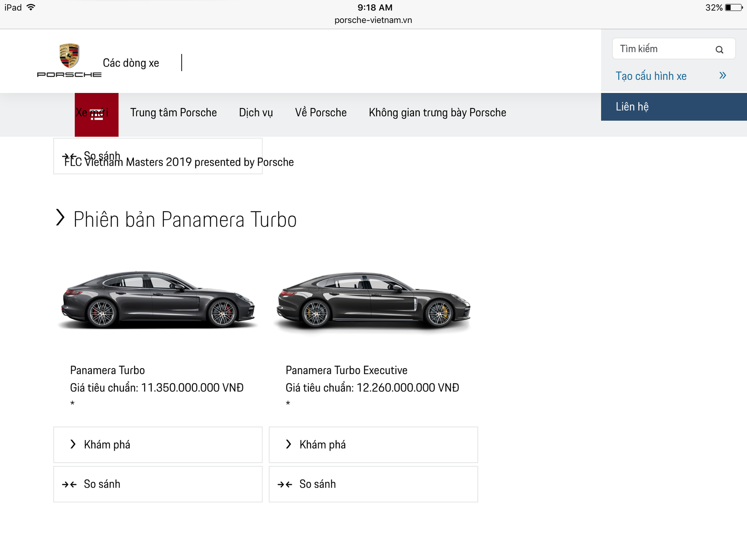Viewport: 747px width, 560px height.
Task: Click the battery indicator icon
Action: coord(734,7)
